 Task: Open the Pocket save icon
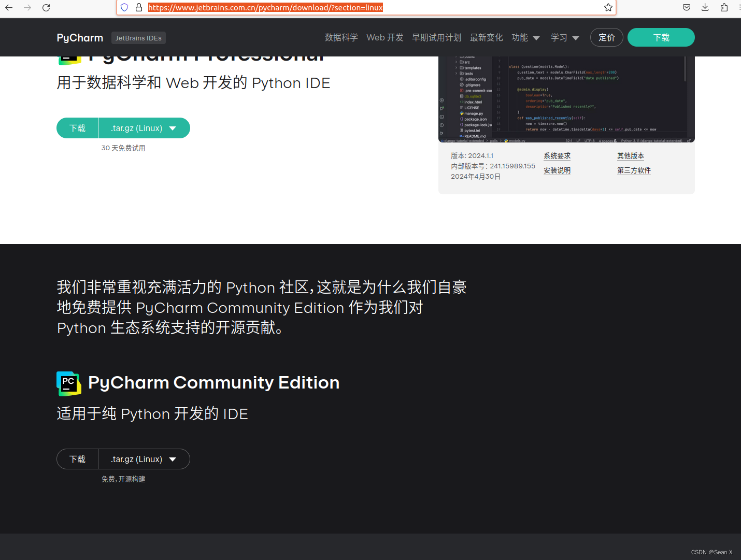click(687, 7)
